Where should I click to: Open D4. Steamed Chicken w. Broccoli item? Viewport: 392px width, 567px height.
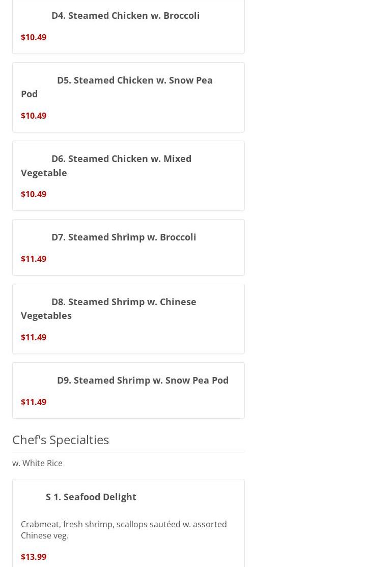[x=125, y=15]
